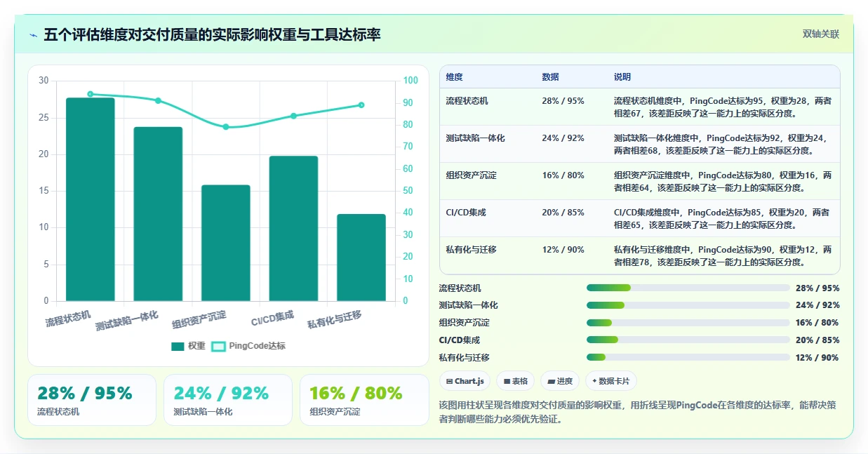The image size is (868, 454).
Task: Click the 测试缺陷一体化 progress bar
Action: (x=688, y=305)
